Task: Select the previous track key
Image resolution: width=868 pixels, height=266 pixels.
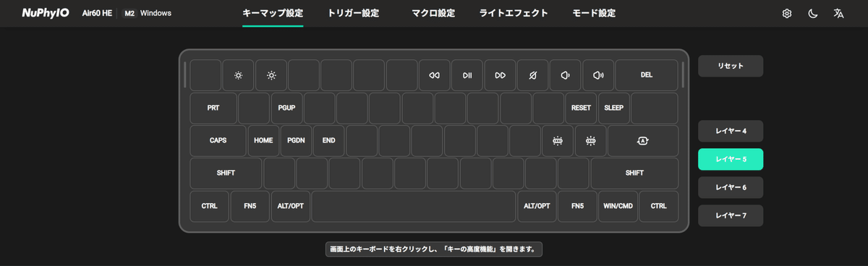Action: [435, 75]
